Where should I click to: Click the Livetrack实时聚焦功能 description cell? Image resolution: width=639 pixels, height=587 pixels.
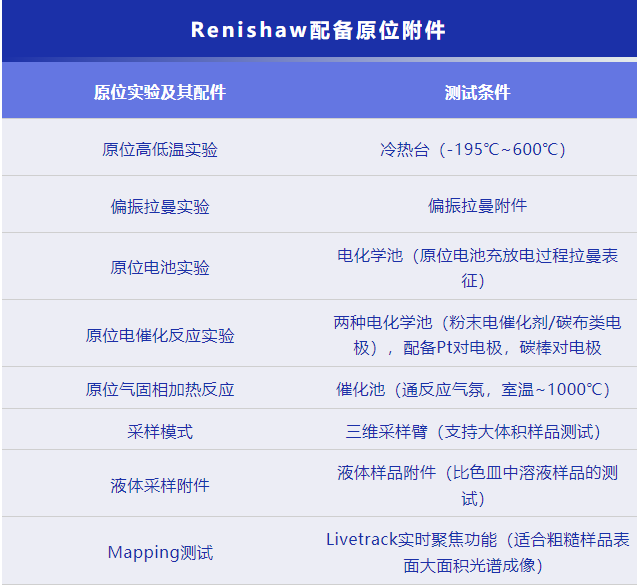pos(477,552)
